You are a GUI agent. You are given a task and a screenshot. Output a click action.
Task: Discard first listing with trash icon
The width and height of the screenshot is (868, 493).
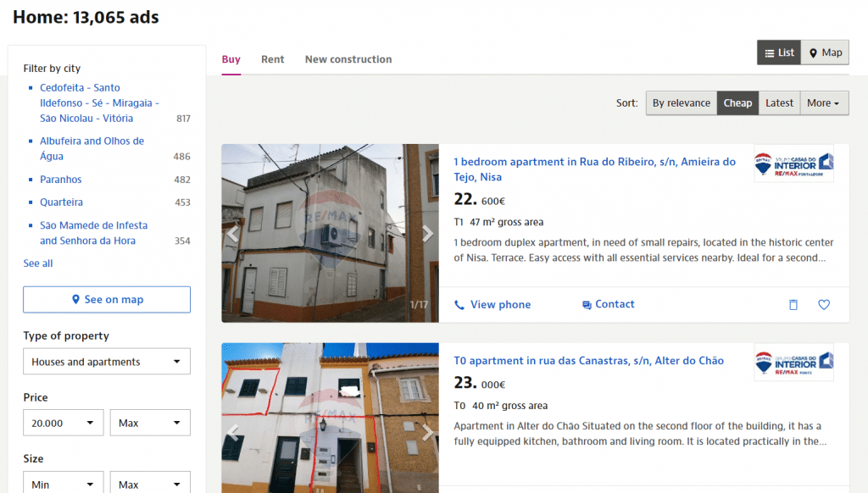(x=793, y=304)
